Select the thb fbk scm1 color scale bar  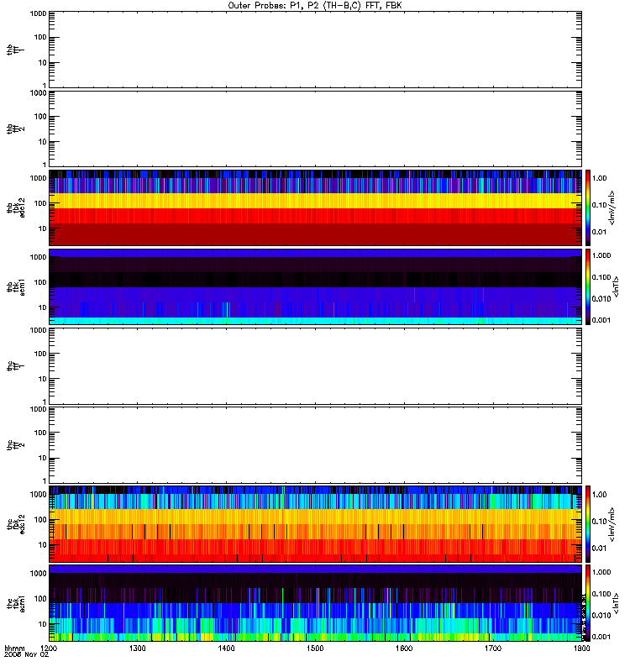[588, 286]
